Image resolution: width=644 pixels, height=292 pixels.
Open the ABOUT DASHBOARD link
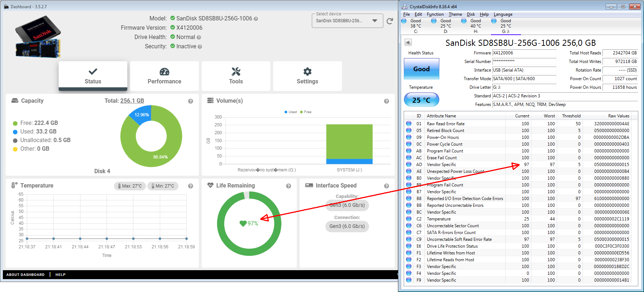25,274
